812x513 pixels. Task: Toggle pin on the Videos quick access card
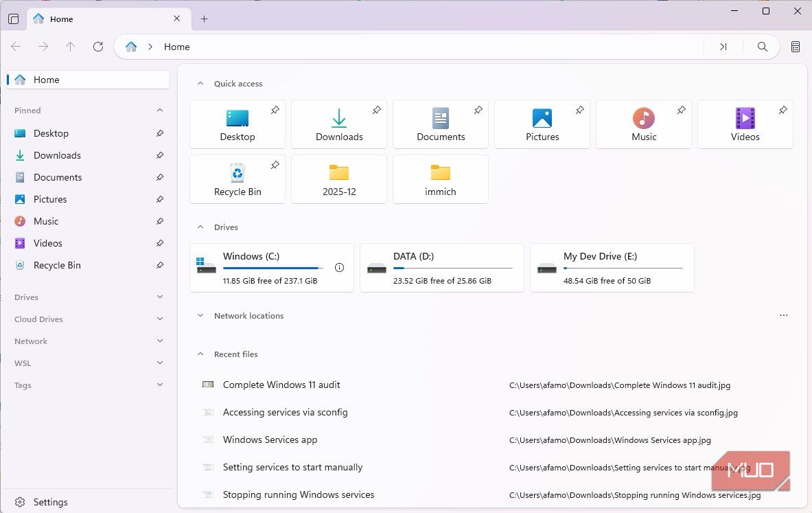click(782, 110)
